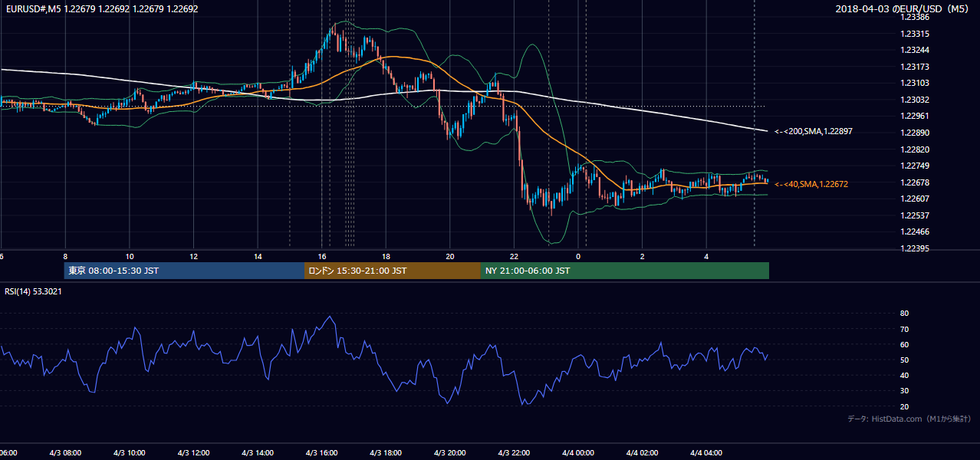The width and height of the screenshot is (980, 460).
Task: Click hour tick 14 under price chart
Action: (x=258, y=256)
